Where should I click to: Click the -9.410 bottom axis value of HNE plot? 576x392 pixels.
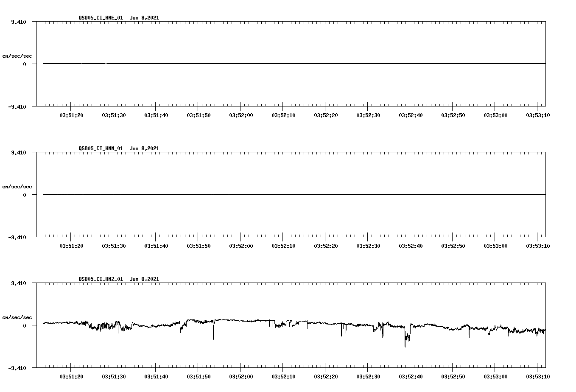[x=17, y=106]
